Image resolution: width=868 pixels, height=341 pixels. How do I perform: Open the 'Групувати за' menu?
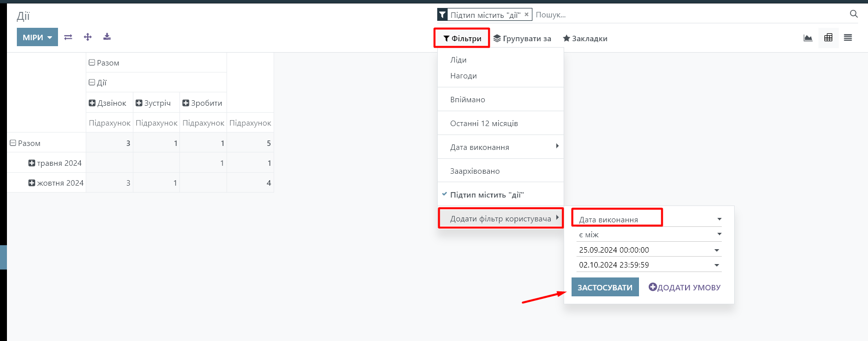pos(522,38)
